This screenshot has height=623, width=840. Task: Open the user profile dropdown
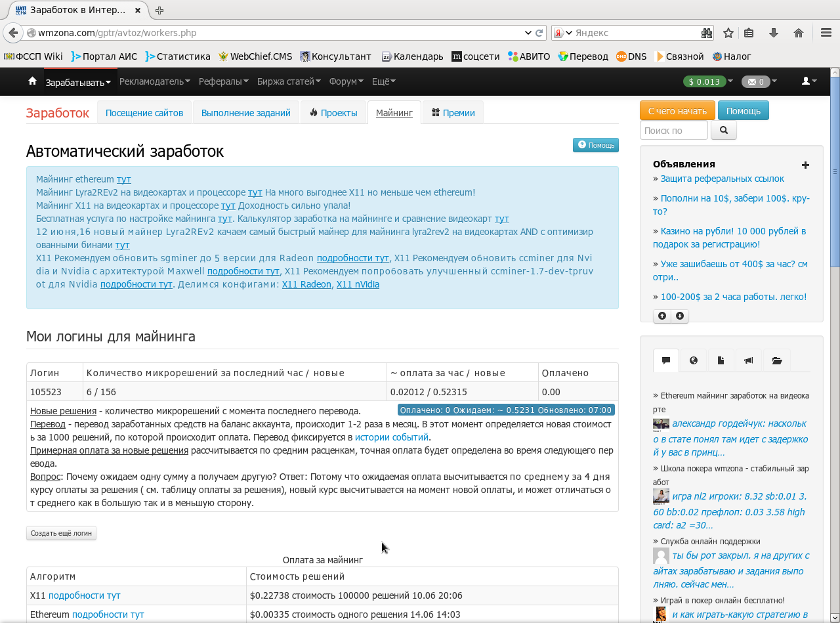click(809, 81)
